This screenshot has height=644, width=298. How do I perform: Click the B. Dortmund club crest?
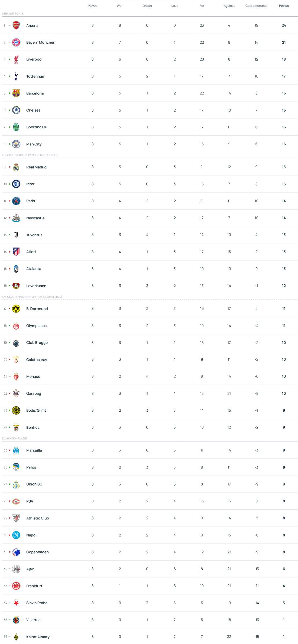(x=16, y=309)
